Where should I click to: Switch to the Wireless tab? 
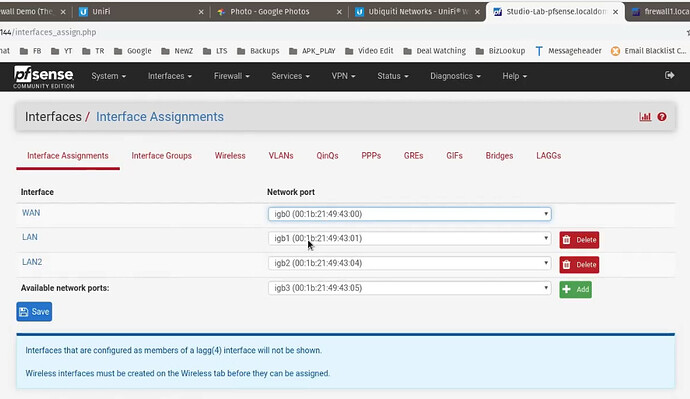point(230,156)
